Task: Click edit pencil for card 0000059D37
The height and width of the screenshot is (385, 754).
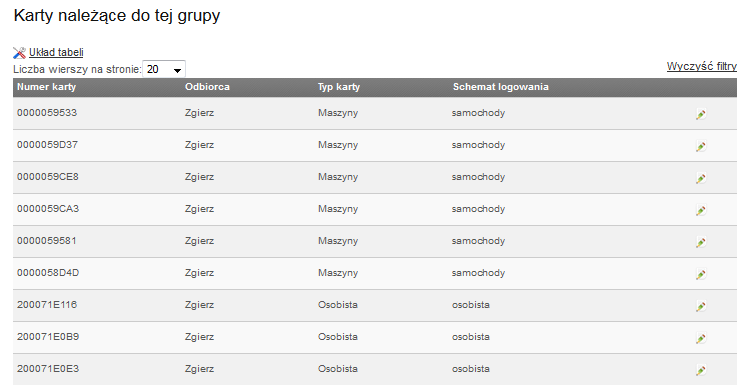Action: [x=701, y=146]
